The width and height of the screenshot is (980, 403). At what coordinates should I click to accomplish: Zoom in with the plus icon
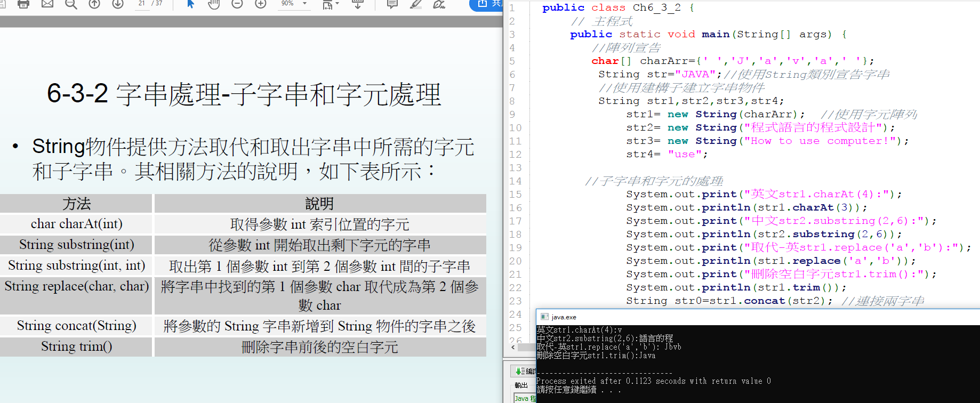(261, 4)
